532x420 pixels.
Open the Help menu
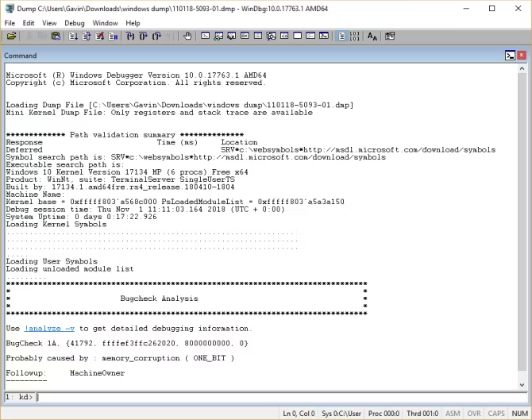coord(133,23)
